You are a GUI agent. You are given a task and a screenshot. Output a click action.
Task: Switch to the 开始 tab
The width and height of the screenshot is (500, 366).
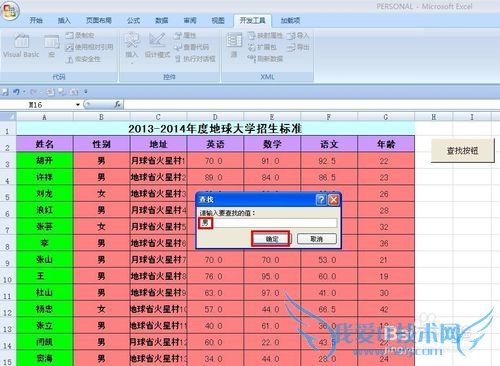coord(36,21)
